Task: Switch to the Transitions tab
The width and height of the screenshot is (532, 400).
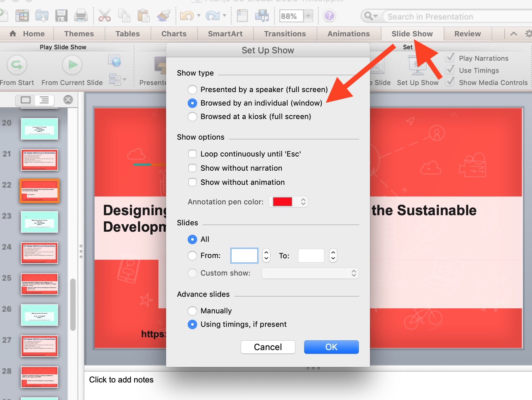Action: coord(285,34)
